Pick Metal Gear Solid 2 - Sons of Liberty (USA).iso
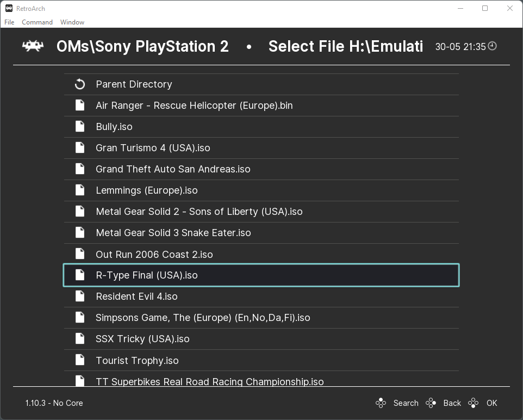Viewport: 523px width, 420px height. tap(261, 211)
